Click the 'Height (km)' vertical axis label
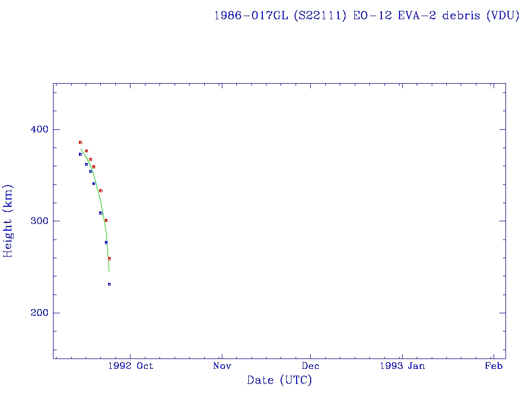The height and width of the screenshot is (399, 532). (x=8, y=221)
